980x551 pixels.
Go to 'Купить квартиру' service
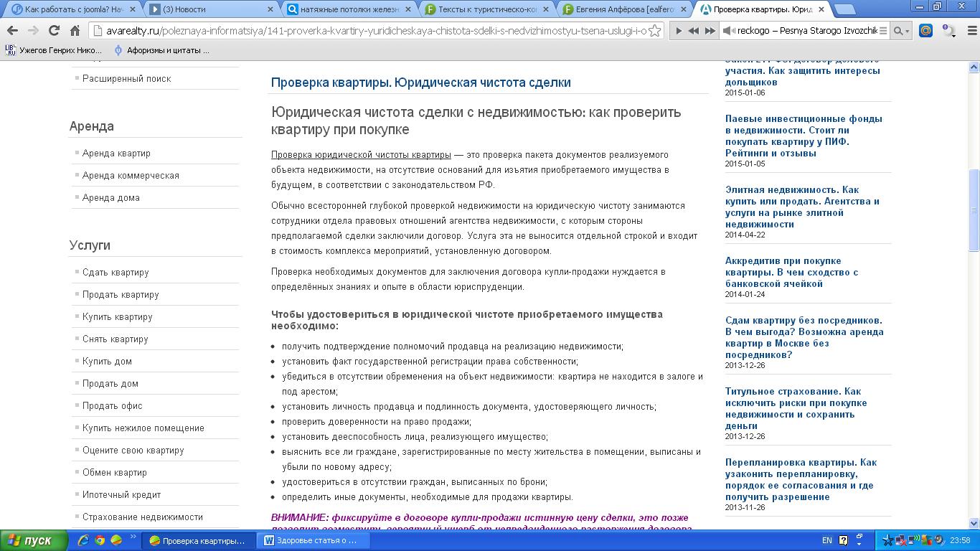pyautogui.click(x=118, y=316)
